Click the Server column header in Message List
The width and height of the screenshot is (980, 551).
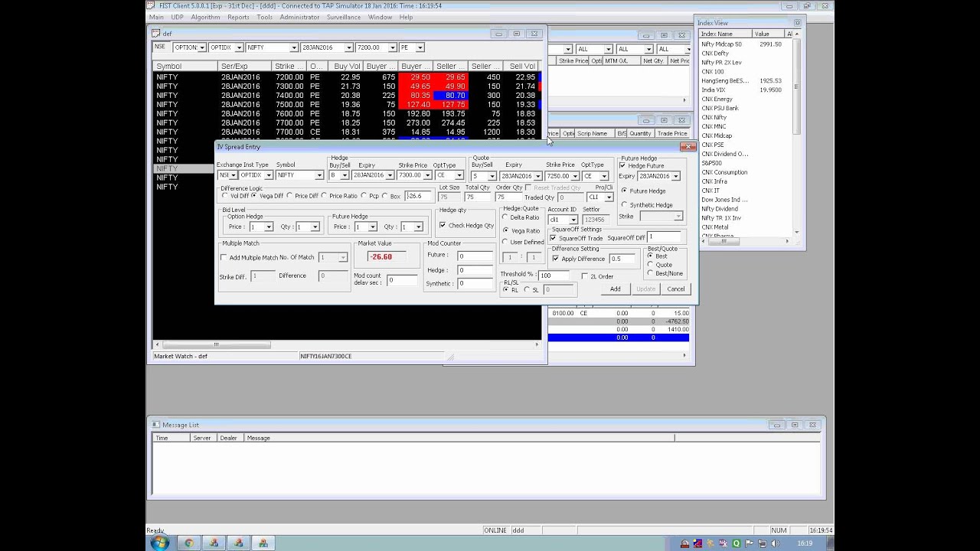pos(202,438)
